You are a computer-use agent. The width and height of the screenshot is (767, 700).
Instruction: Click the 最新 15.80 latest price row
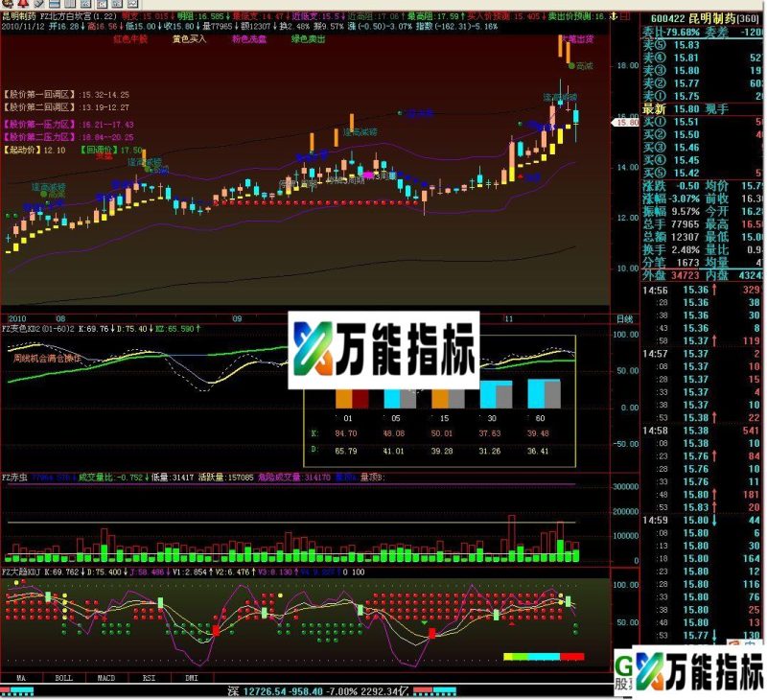pyautogui.click(x=704, y=108)
